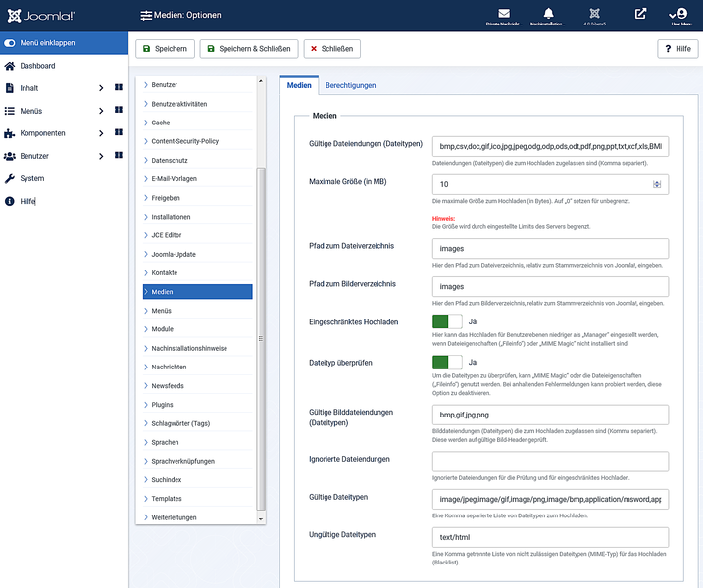Viewport: 703px width, 588px height.
Task: Open Sprachen options in list
Action: pyautogui.click(x=198, y=442)
